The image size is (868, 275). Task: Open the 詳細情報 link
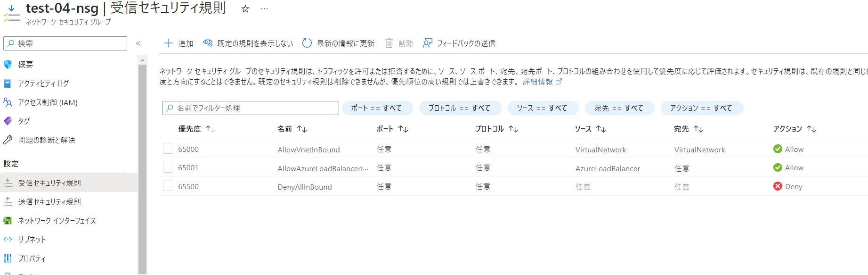pos(537,82)
